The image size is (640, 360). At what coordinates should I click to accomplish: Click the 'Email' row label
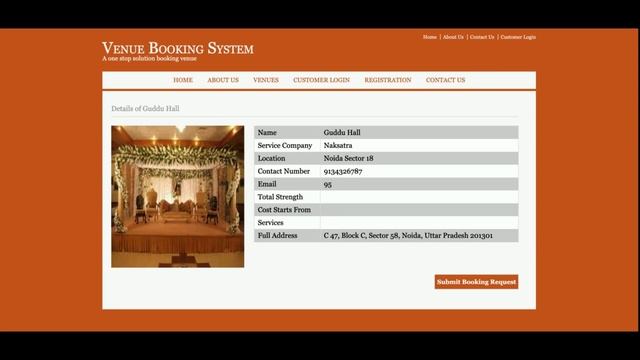click(x=267, y=184)
